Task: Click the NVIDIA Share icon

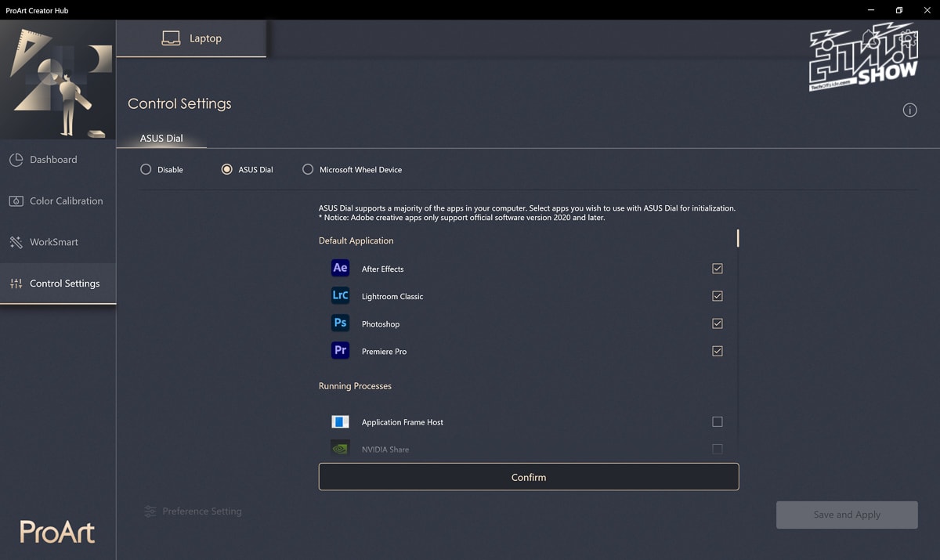Action: (340, 449)
